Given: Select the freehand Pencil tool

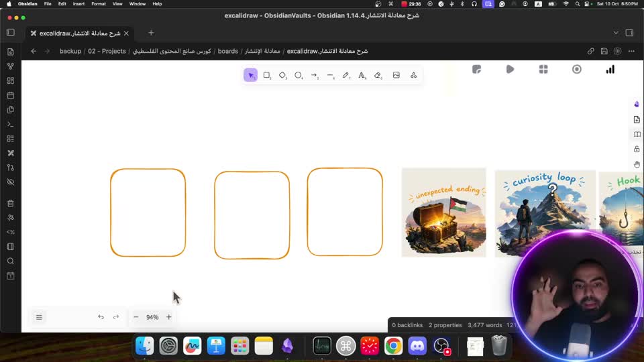Looking at the screenshot, I should click(x=346, y=75).
